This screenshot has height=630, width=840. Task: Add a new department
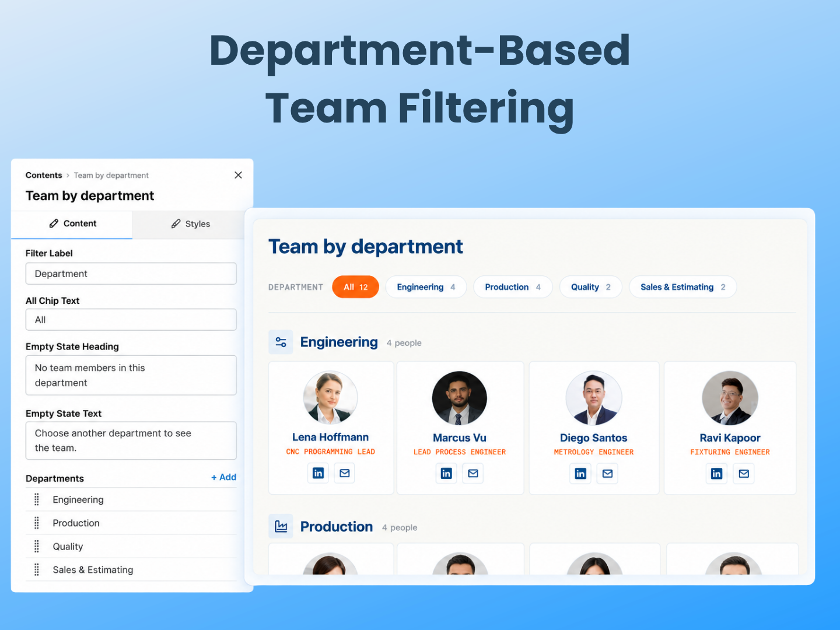[224, 477]
